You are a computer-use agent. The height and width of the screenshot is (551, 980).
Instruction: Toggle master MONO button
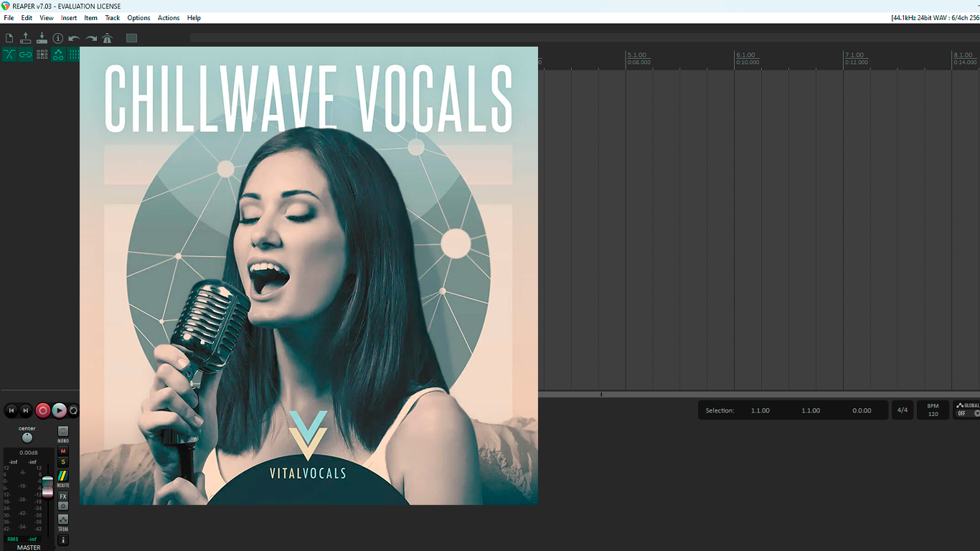[x=63, y=432]
